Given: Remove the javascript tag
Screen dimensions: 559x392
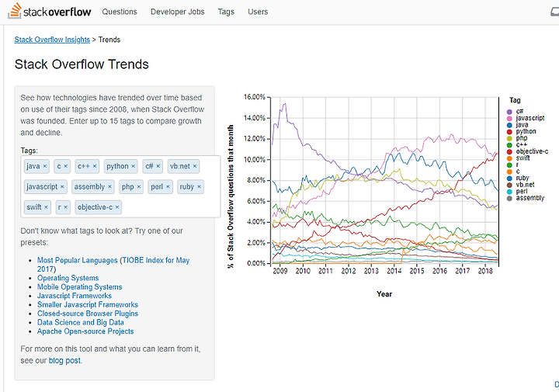Looking at the screenshot, I should 62,187.
